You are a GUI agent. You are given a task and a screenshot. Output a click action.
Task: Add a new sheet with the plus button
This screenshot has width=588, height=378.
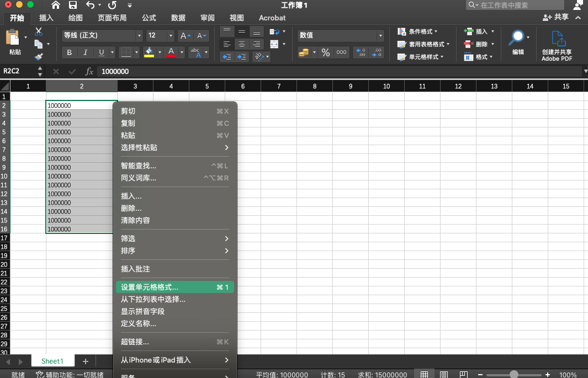[x=85, y=361]
